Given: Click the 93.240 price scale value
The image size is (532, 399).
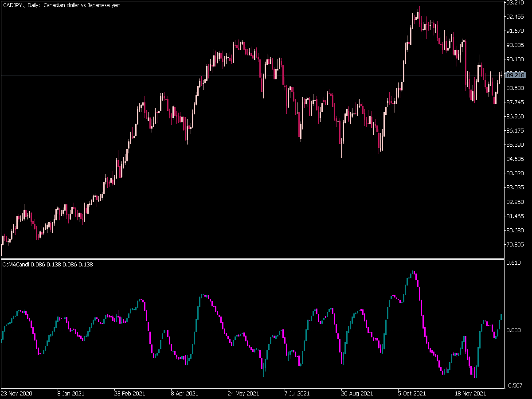Looking at the screenshot, I should (515, 3).
